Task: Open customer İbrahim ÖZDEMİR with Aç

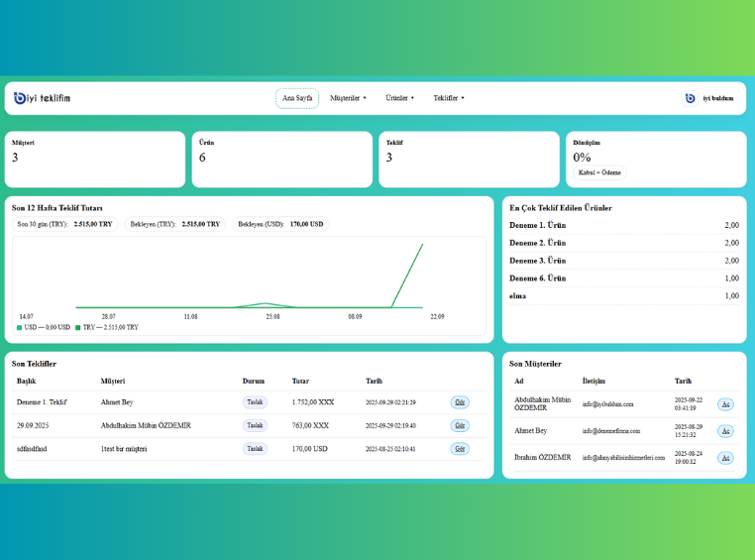Action: click(725, 458)
